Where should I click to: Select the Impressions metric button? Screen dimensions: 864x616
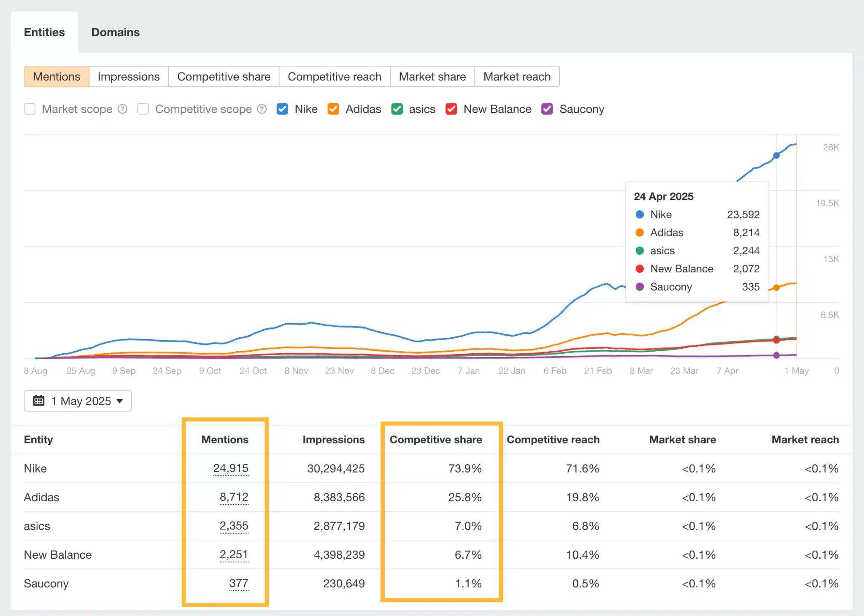[129, 77]
